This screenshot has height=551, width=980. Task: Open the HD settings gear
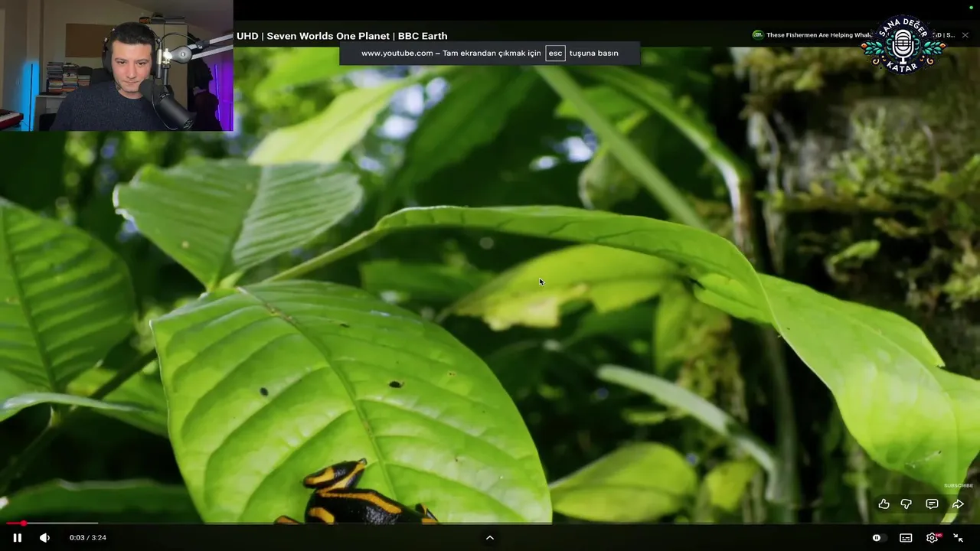point(933,537)
